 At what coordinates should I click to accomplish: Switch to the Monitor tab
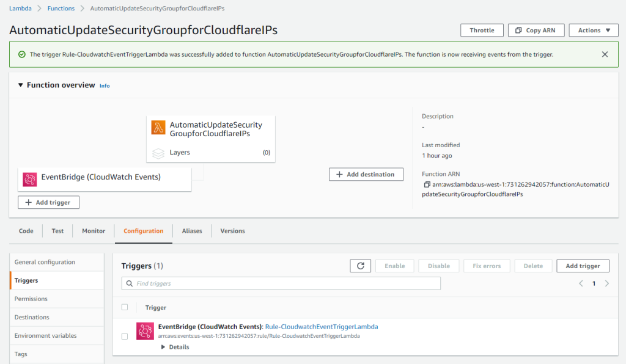click(94, 231)
